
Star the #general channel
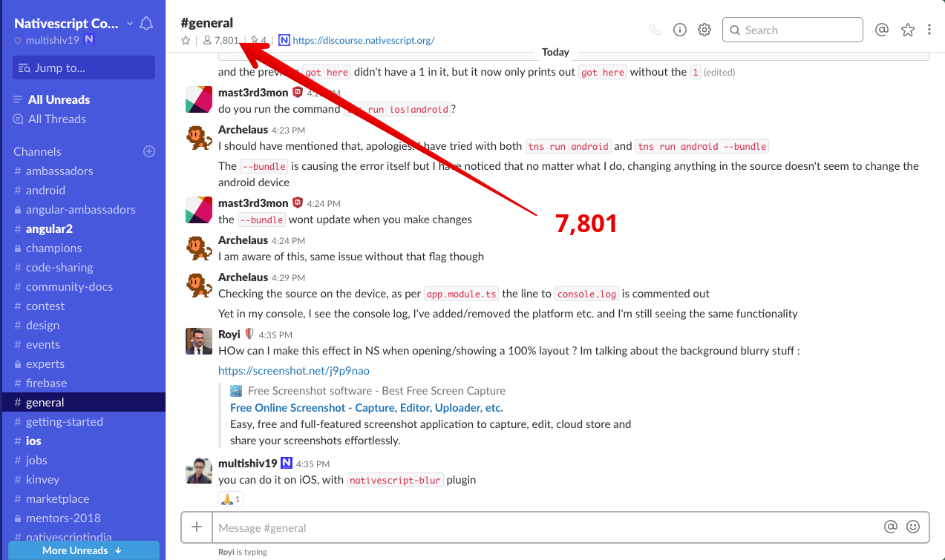click(x=186, y=41)
